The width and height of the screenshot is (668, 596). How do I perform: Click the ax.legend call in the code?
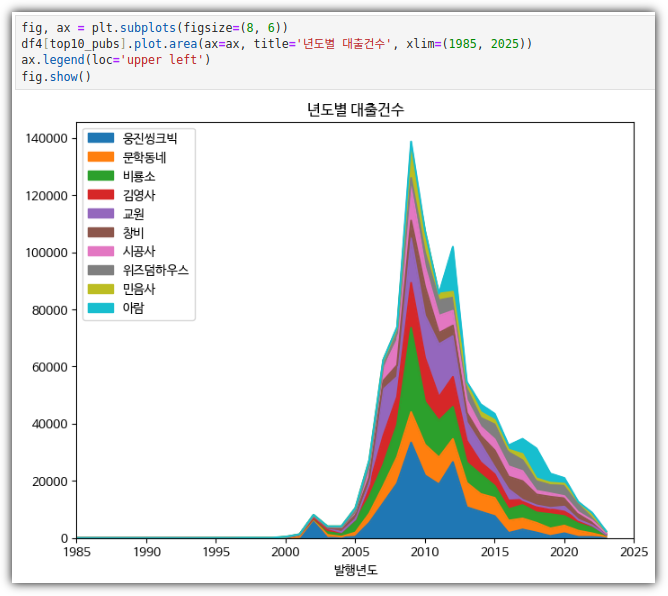click(53, 60)
